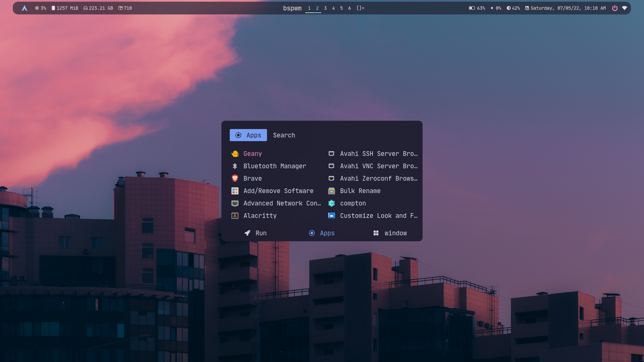Open the WiFi network status icon
Viewport: 644px width, 362px height.
(625, 8)
